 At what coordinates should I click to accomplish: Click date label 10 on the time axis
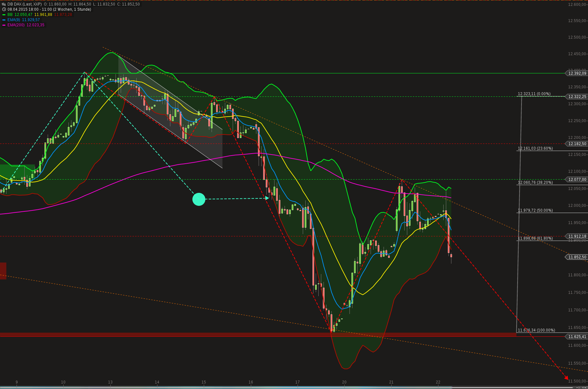pos(63,382)
